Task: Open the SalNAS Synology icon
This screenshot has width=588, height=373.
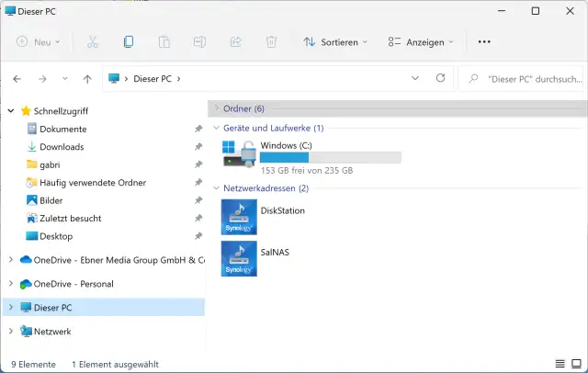Action: click(x=239, y=258)
